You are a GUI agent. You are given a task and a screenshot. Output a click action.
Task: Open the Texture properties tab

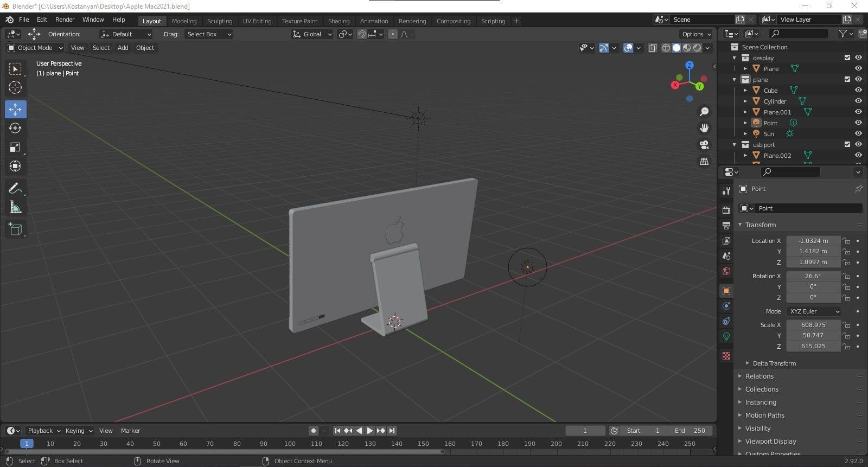(726, 356)
